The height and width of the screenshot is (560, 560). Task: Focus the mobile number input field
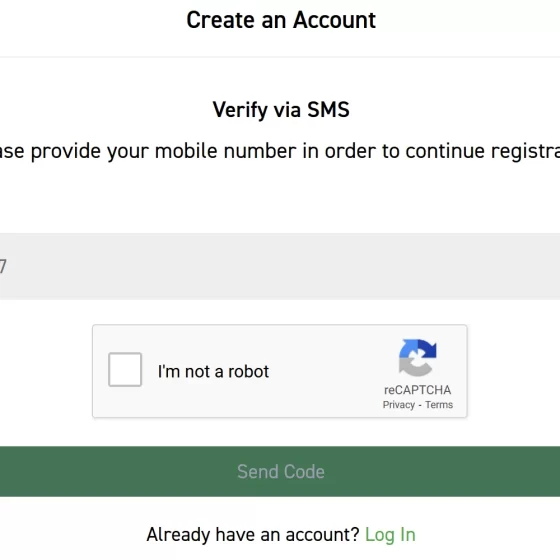pos(280,266)
